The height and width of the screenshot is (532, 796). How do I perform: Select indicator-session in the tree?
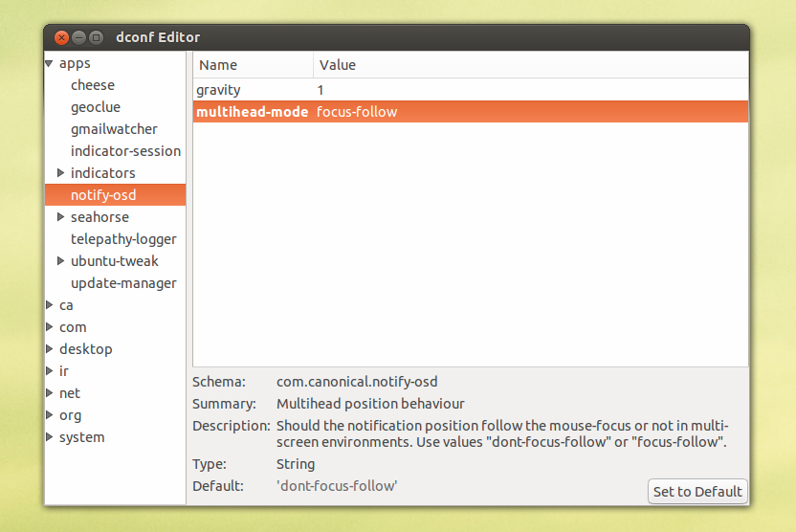click(125, 151)
